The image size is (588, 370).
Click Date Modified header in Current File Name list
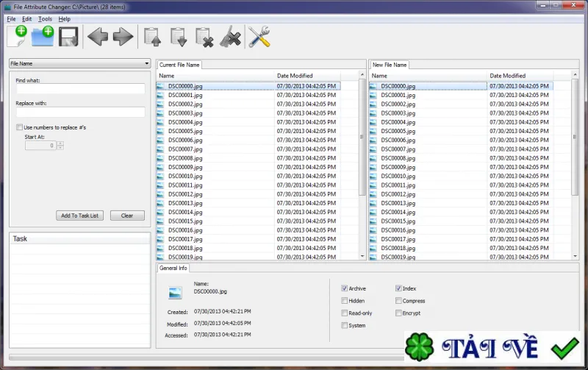tap(307, 76)
